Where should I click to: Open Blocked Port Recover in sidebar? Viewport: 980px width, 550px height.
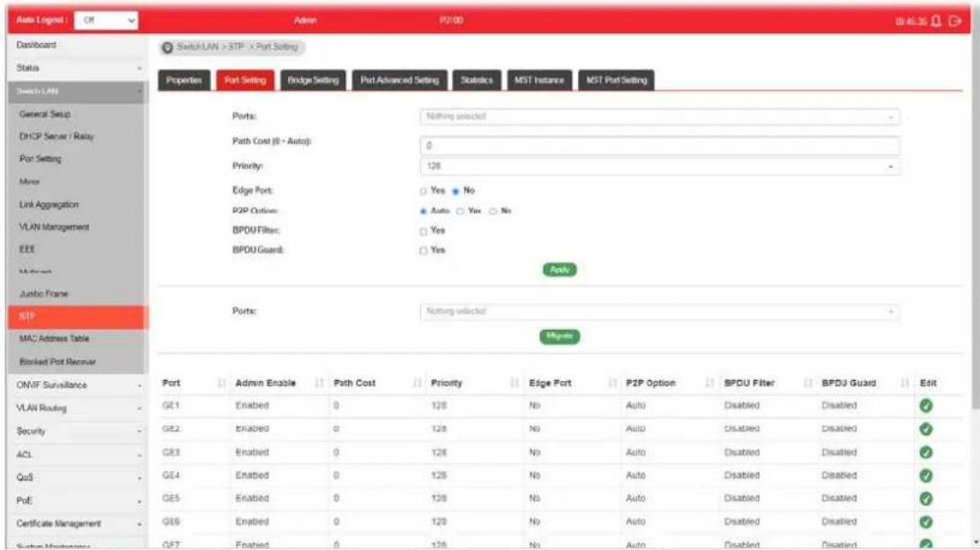click(58, 362)
